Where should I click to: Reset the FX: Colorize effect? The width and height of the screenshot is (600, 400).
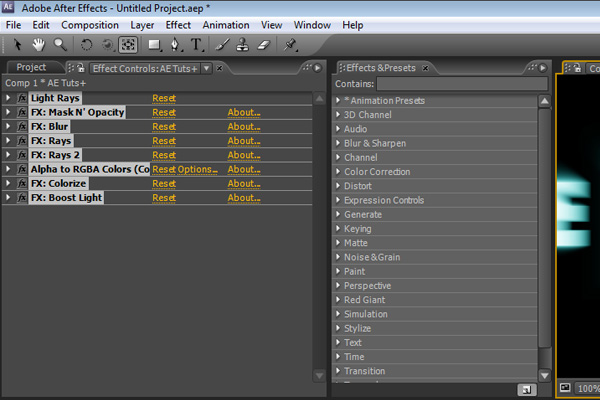pos(164,184)
